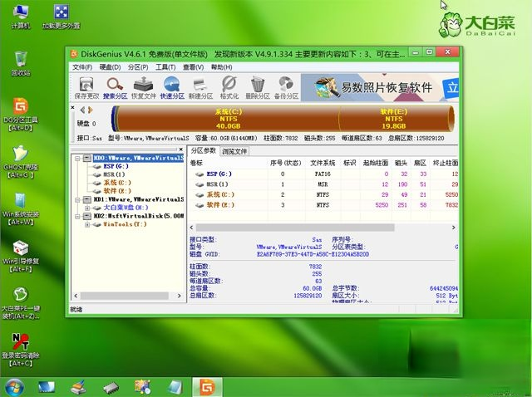Viewport: 532px width, 397px height.
Task: Click the Search Partition (搜索分区) toolbar icon
Action: pos(115,88)
